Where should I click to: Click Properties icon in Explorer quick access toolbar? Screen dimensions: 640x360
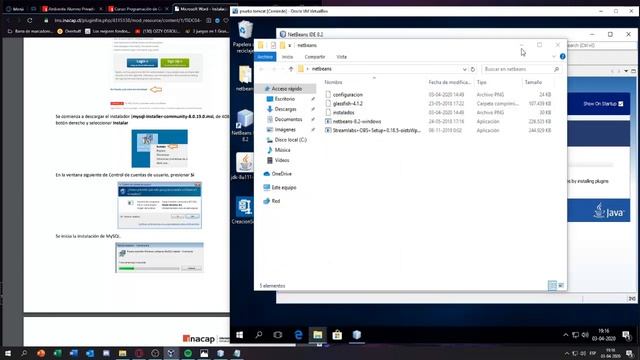[x=273, y=45]
